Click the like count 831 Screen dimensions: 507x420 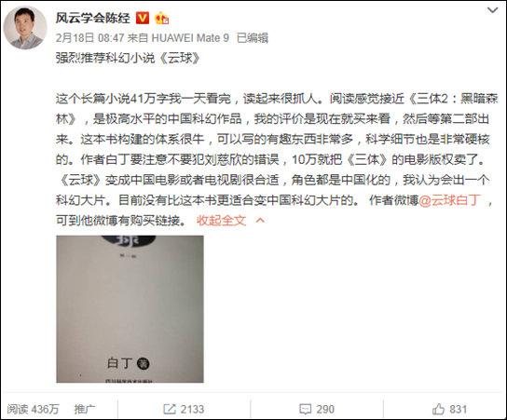tap(458, 409)
